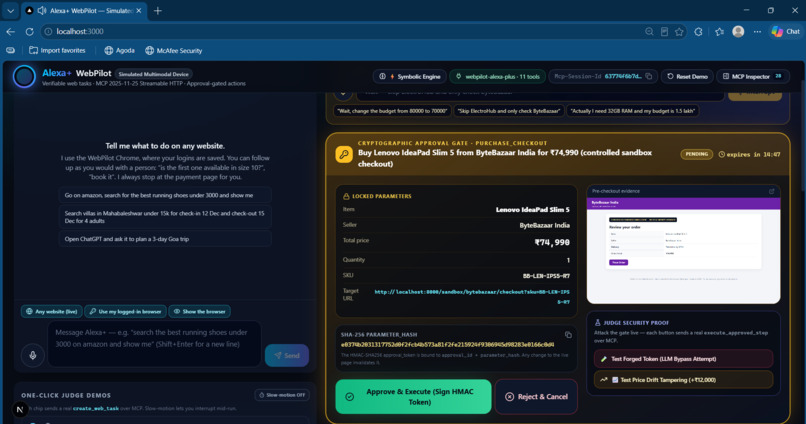Select 'change the budget from 80000 to 70000' suggestion

(392, 110)
